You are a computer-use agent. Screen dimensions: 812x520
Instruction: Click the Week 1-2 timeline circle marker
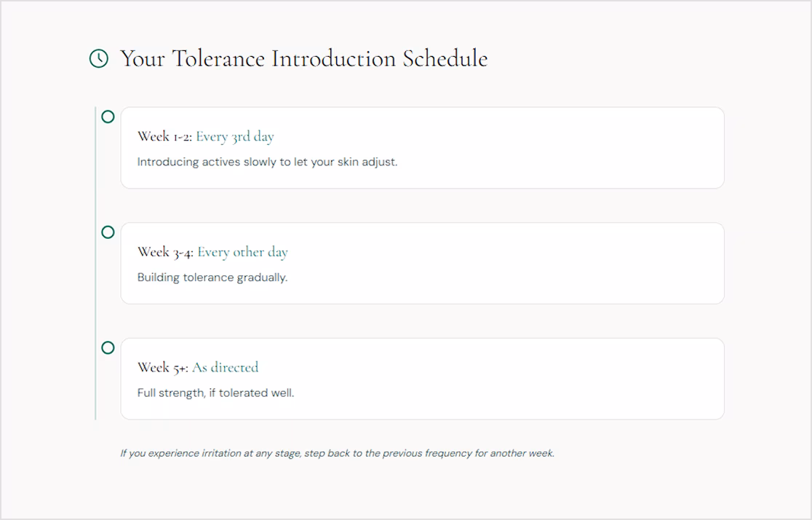pos(108,117)
